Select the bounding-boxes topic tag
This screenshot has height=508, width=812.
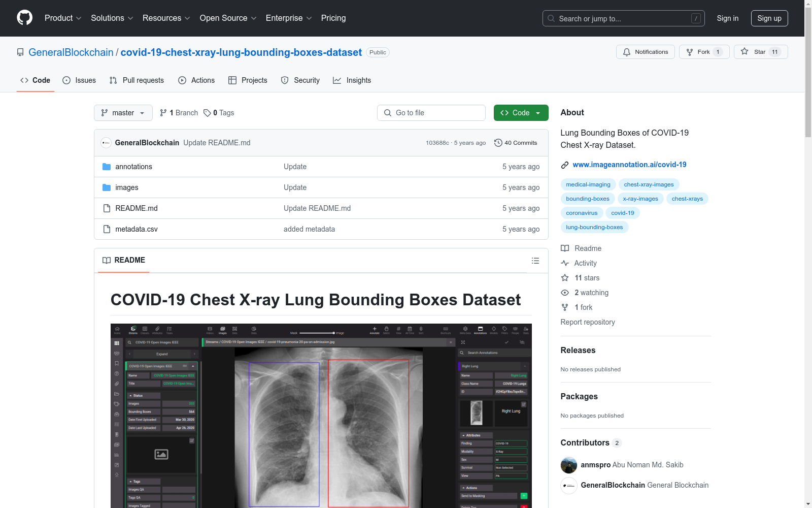(588, 199)
